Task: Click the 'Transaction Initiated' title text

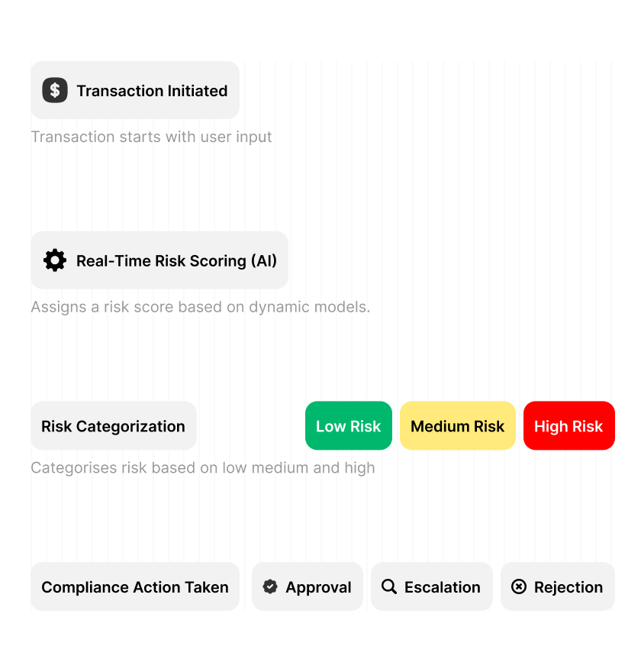Action: 152,91
